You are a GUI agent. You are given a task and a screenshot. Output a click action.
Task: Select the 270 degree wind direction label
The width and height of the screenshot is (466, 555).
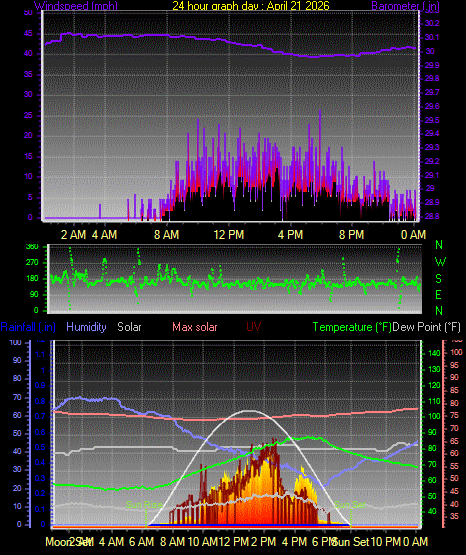pyautogui.click(x=32, y=263)
